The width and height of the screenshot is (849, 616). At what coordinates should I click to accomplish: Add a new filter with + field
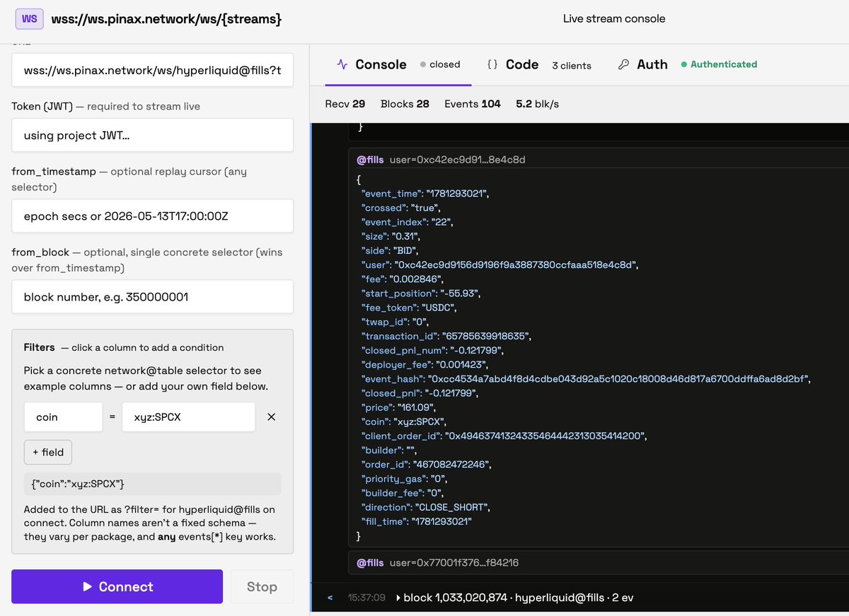click(48, 453)
